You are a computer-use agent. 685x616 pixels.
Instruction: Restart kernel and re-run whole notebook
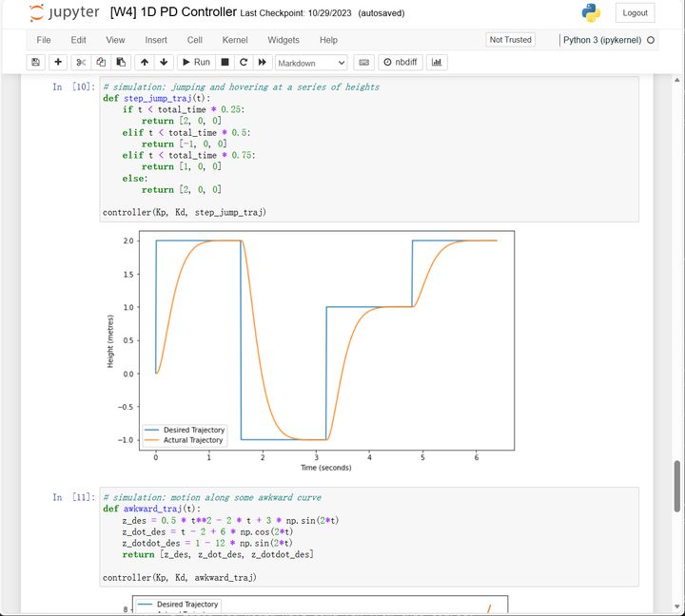tap(263, 62)
